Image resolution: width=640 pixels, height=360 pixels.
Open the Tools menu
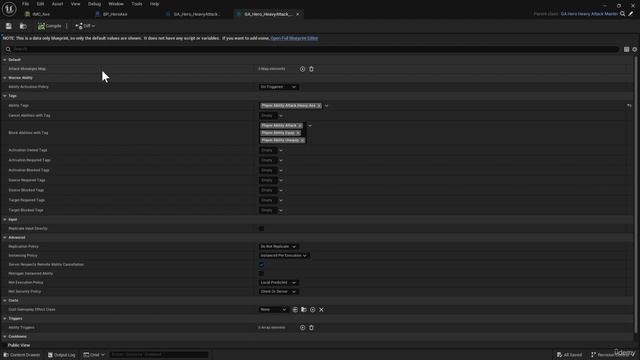click(137, 4)
